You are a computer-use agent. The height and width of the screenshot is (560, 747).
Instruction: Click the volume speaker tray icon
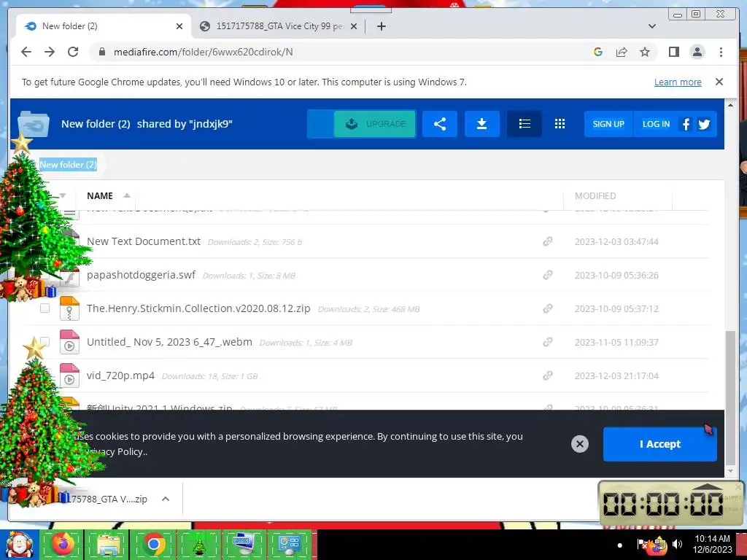point(677,544)
